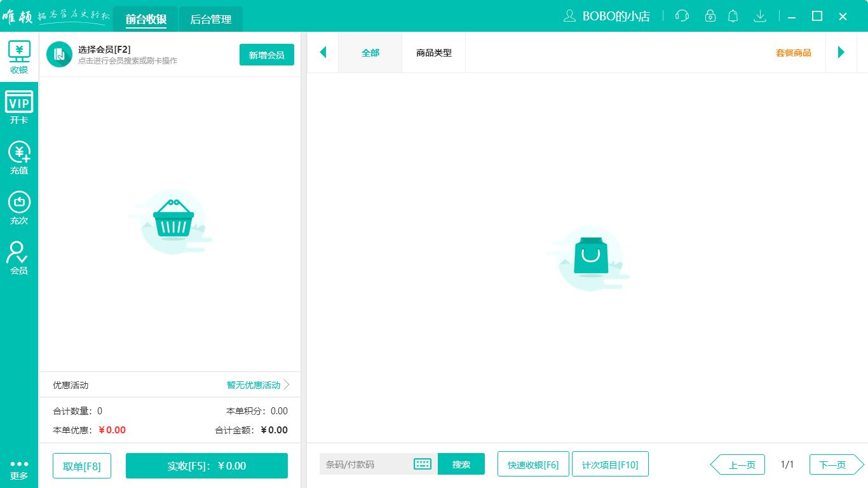
Task: Click the 新增会员 button
Action: (x=267, y=55)
